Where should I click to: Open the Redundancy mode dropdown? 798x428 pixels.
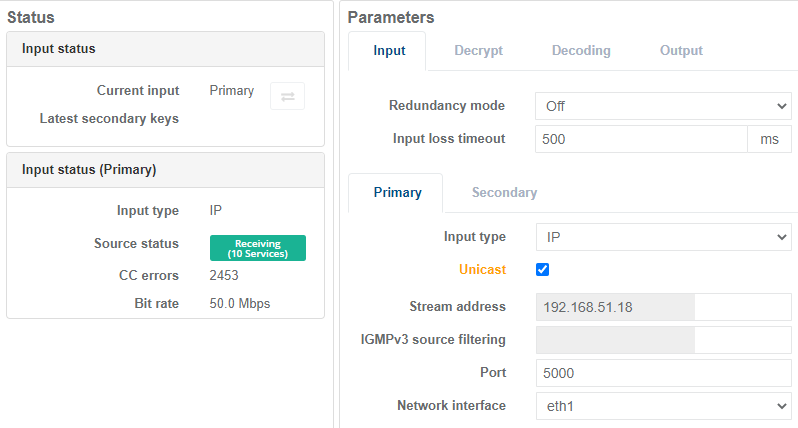click(662, 106)
